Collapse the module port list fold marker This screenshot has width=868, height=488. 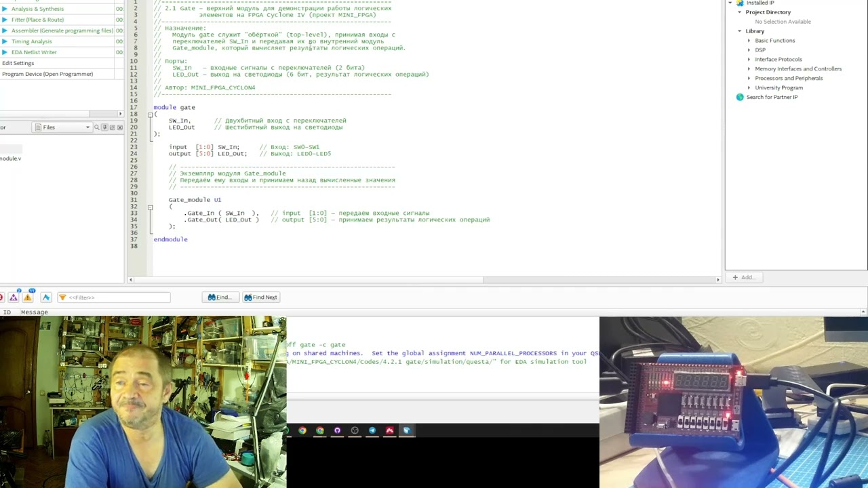coord(151,115)
